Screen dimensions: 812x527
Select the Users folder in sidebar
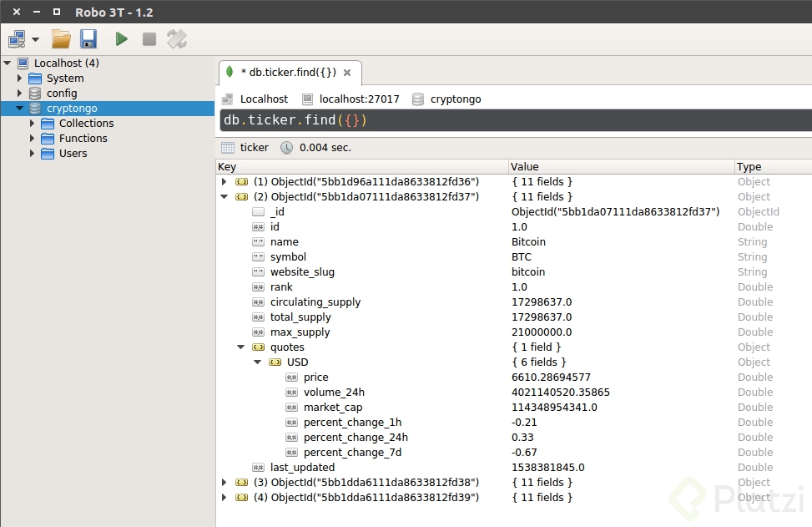pos(73,154)
